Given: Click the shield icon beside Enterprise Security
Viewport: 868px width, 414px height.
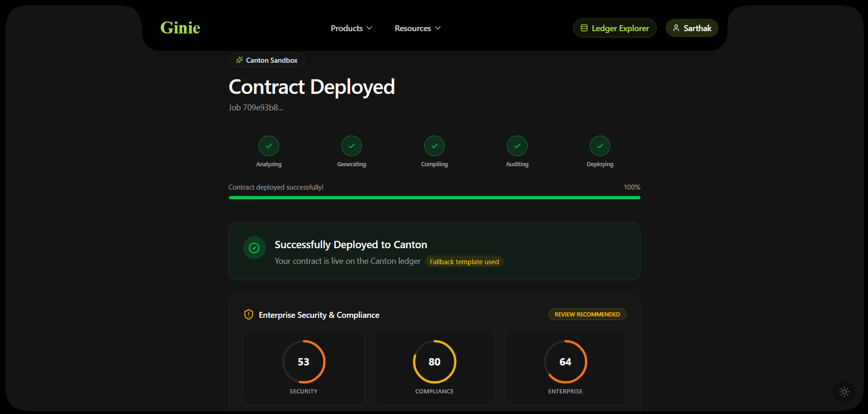Looking at the screenshot, I should click(x=248, y=315).
